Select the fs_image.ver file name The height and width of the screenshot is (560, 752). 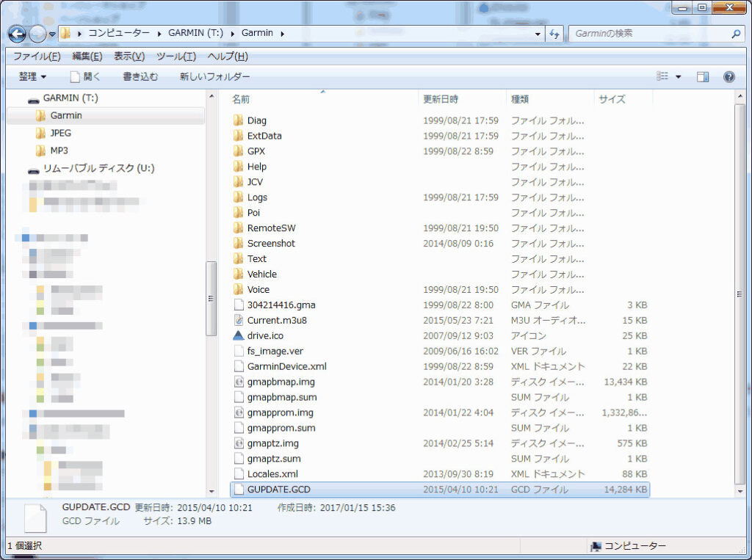tap(275, 351)
